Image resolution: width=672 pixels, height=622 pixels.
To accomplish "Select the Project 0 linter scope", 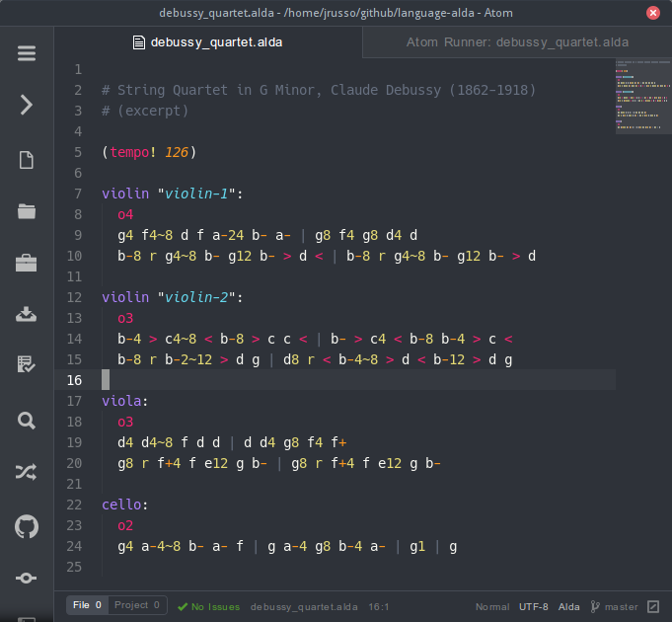I will pyautogui.click(x=137, y=605).
